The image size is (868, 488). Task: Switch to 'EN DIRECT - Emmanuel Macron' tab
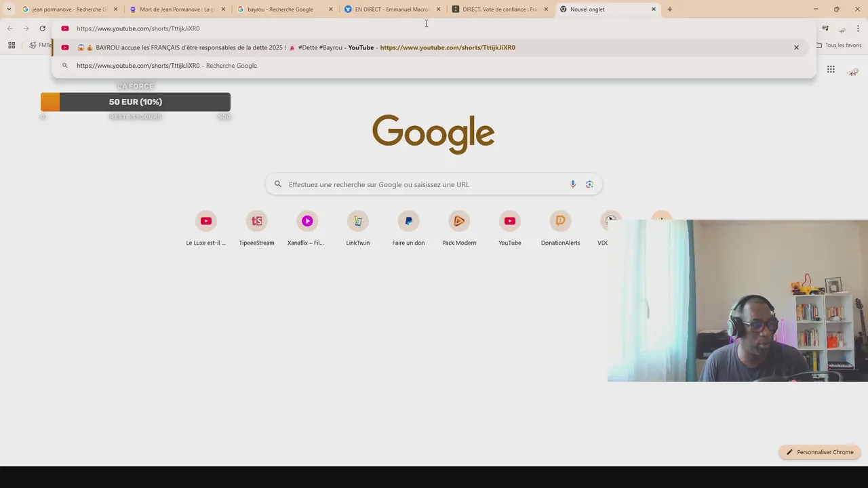(x=393, y=9)
